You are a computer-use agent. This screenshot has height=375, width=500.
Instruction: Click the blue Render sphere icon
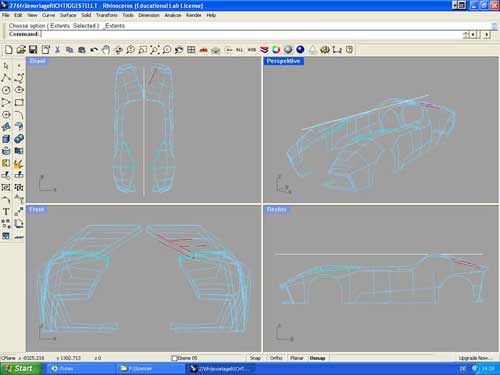pos(300,50)
